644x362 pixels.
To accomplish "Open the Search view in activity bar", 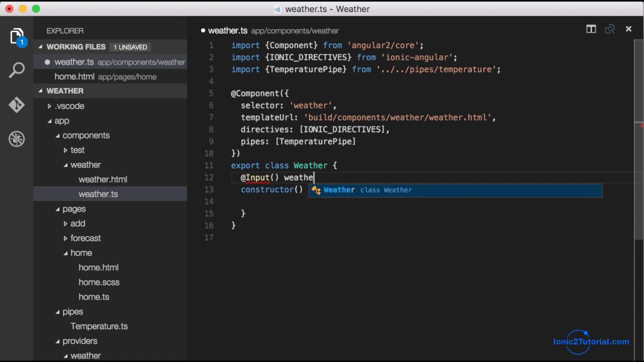I will pos(17,70).
